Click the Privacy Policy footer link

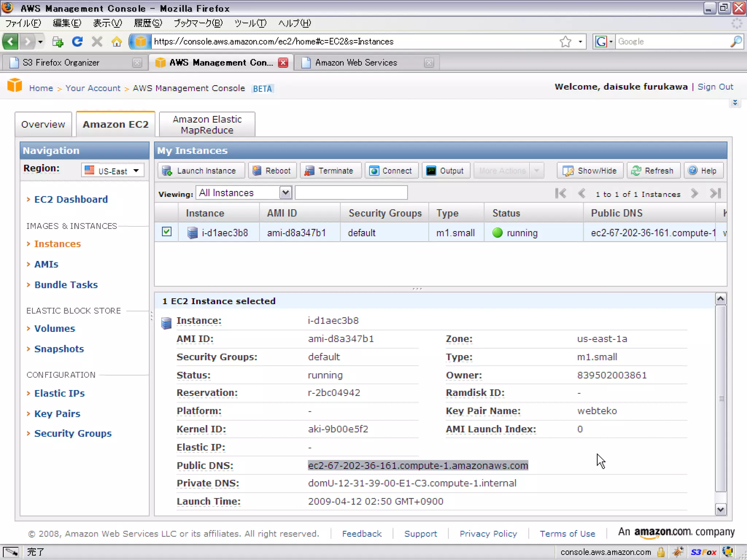coord(488,534)
